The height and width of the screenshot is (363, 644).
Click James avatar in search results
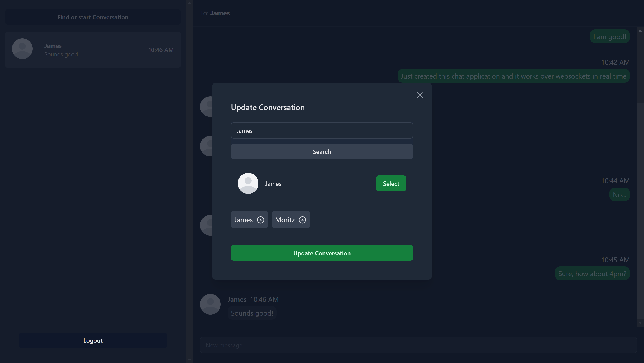coord(248,183)
